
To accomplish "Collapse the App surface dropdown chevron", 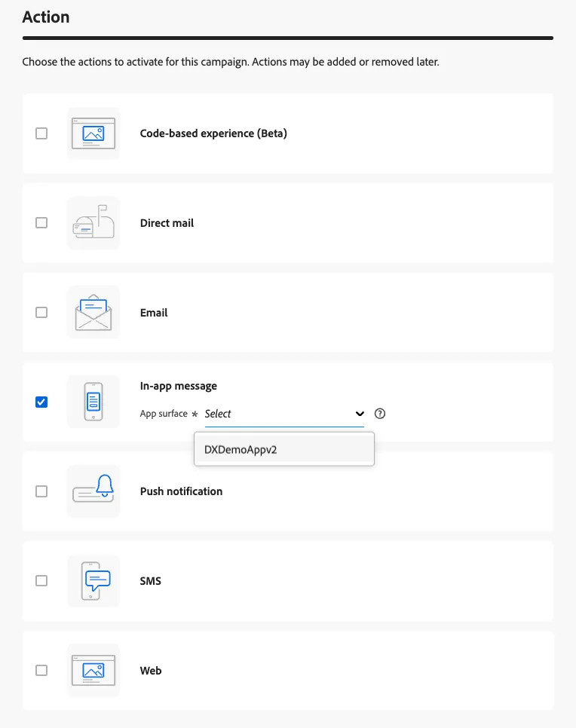I will 360,414.
